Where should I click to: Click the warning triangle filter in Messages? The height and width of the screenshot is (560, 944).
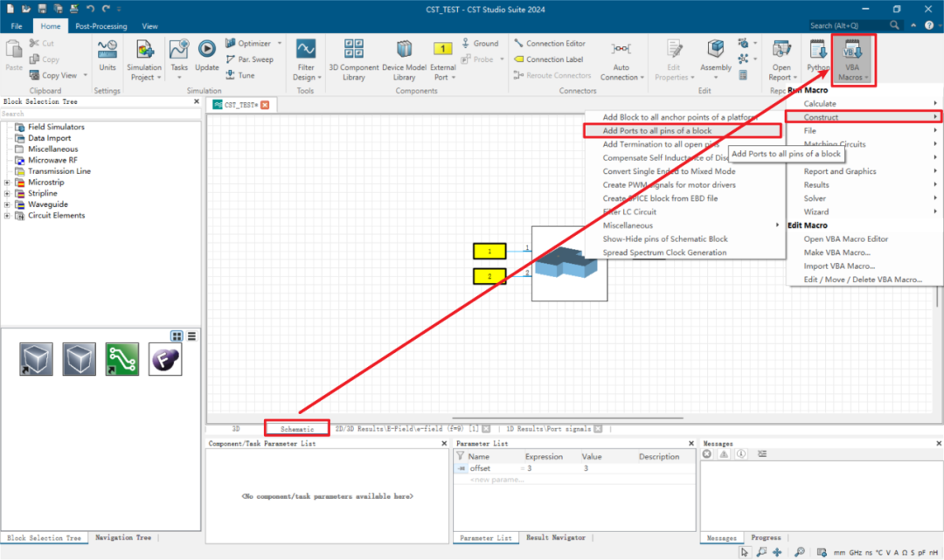click(724, 454)
